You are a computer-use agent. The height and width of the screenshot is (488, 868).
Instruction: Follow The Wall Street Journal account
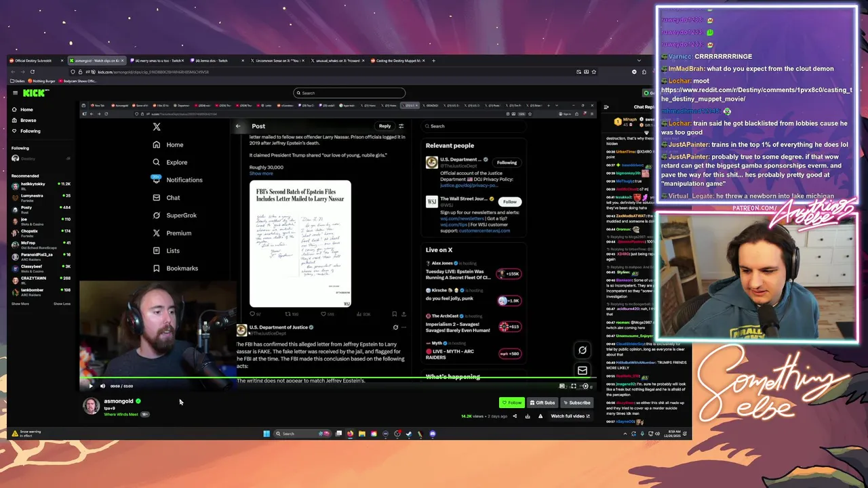[x=509, y=202]
